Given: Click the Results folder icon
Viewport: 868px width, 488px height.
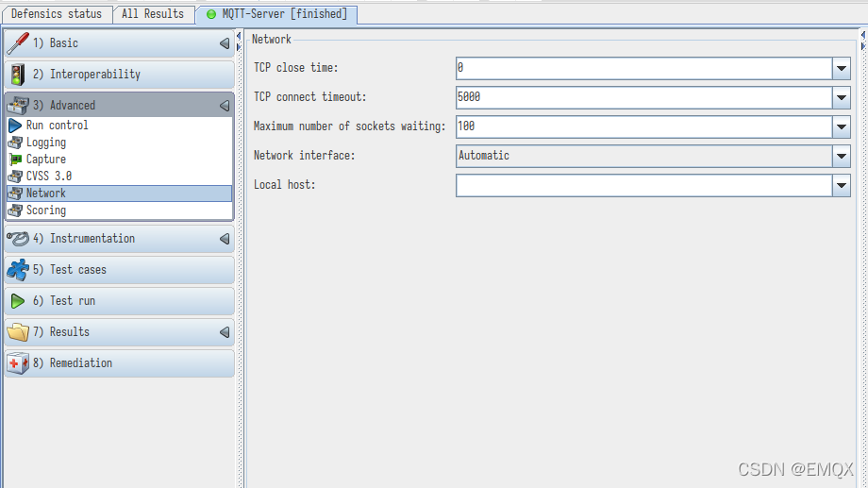Looking at the screenshot, I should click(17, 332).
